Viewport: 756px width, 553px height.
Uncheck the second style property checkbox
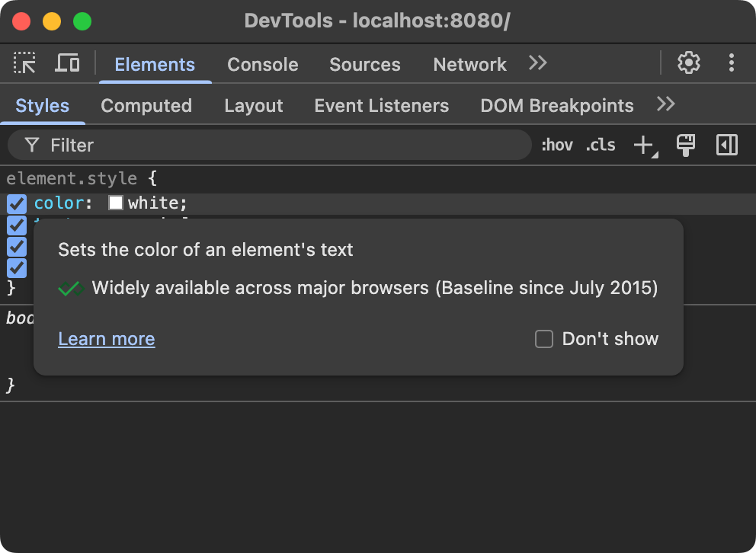17,225
